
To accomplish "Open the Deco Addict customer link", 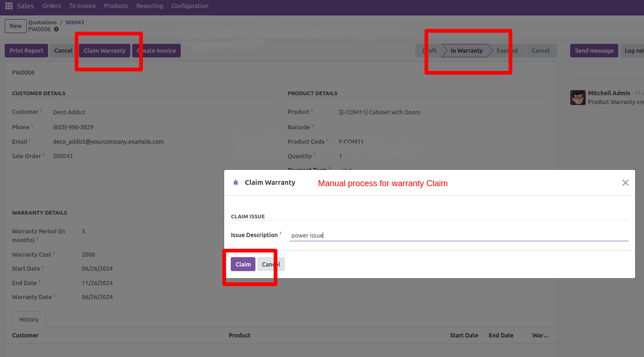I will point(69,112).
